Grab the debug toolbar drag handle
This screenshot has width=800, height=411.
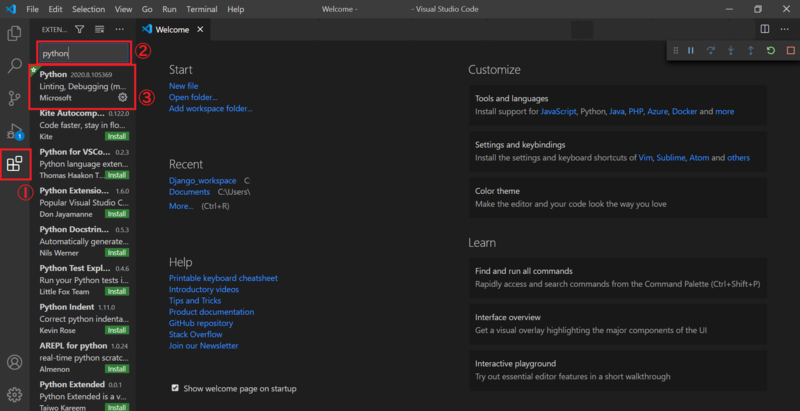pos(676,50)
